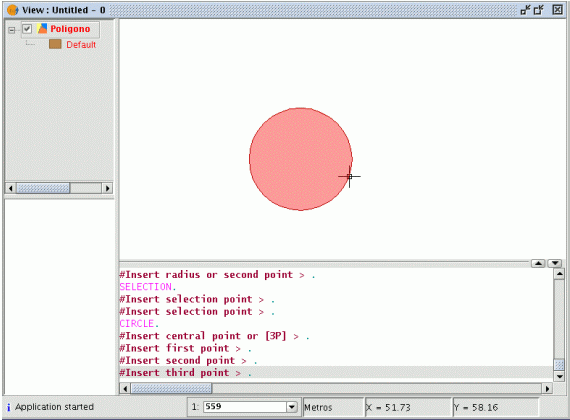Image resolution: width=570 pixels, height=420 pixels.
Task: Open the scale 559 dropdown arrow
Action: [292, 407]
